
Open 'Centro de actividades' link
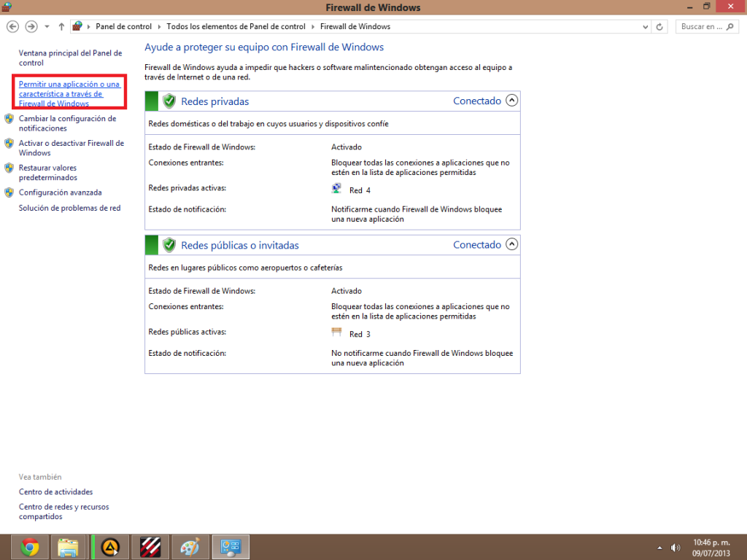[55, 492]
